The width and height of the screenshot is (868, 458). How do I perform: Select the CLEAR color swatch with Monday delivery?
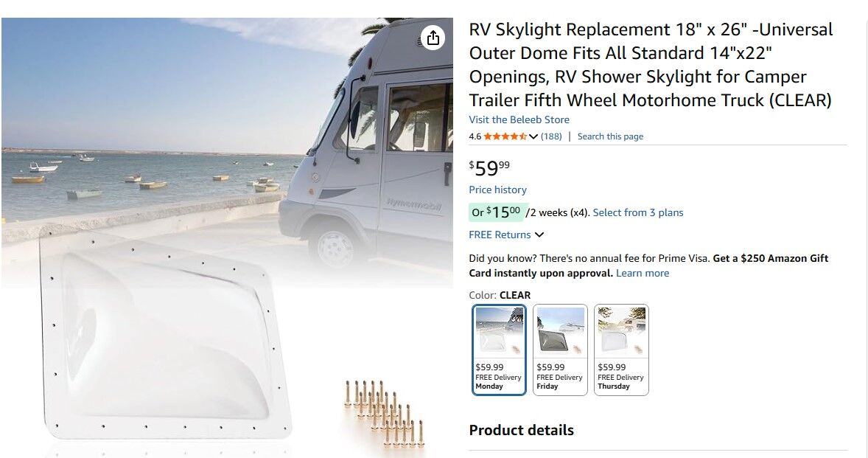tap(499, 350)
